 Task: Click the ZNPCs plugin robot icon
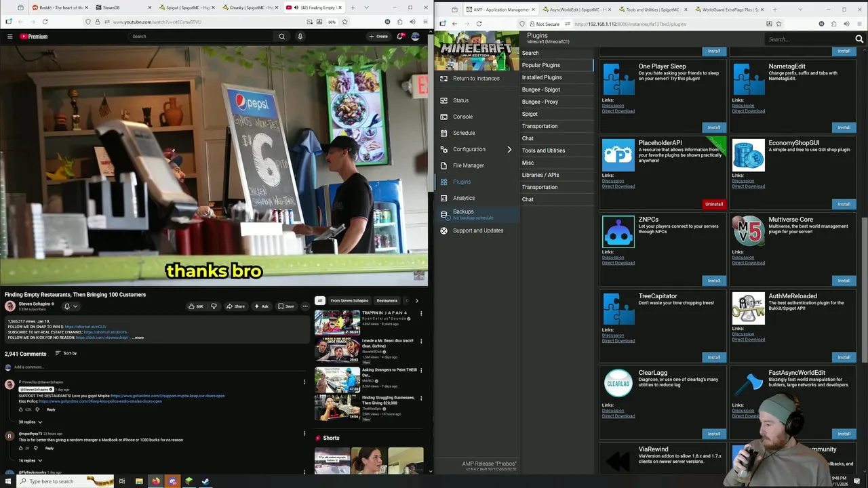(x=618, y=231)
